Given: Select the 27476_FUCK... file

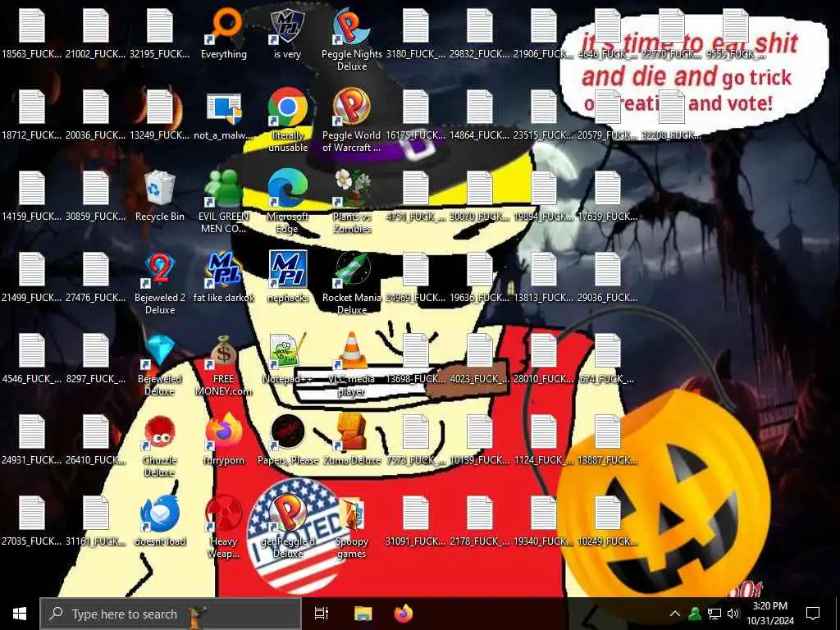Looking at the screenshot, I should pyautogui.click(x=96, y=277).
